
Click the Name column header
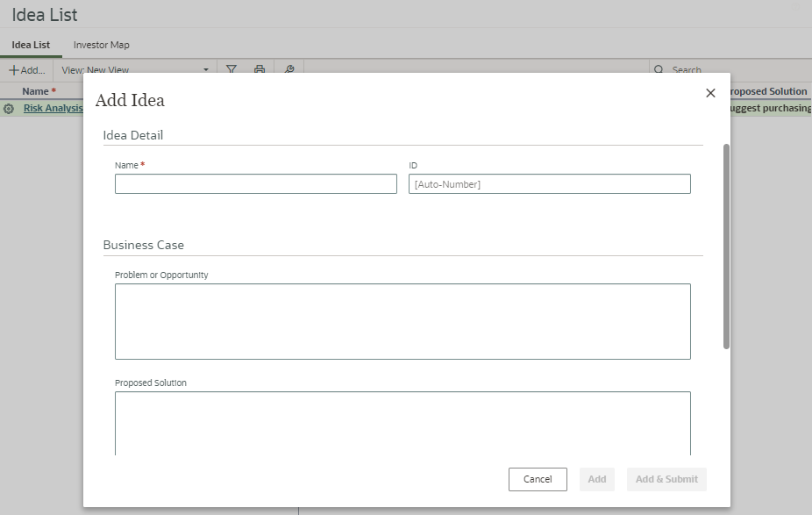pyautogui.click(x=39, y=91)
